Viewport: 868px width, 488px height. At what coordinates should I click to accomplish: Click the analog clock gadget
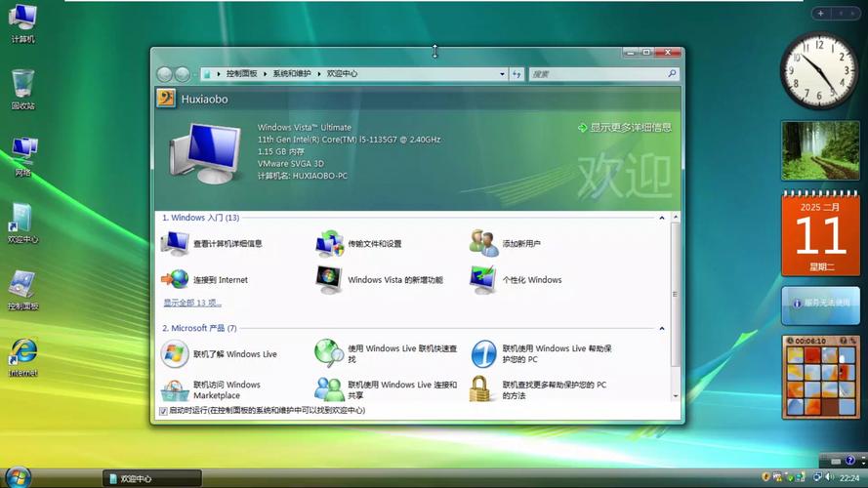pos(819,70)
